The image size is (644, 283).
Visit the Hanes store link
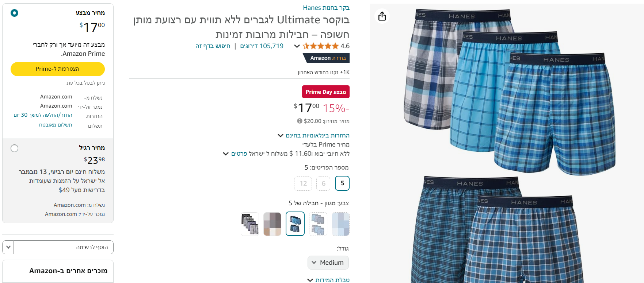click(x=326, y=8)
